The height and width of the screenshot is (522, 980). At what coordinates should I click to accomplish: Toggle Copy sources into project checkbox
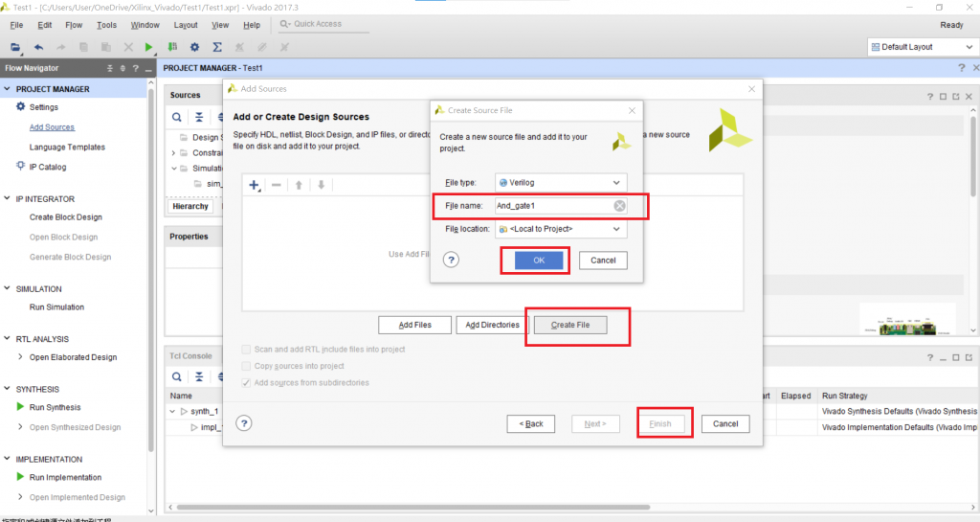click(x=246, y=366)
